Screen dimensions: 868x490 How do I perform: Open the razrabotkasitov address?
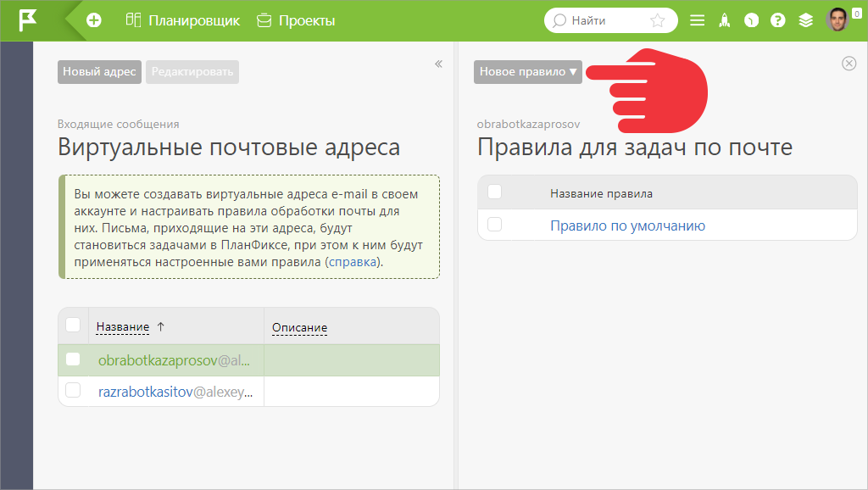pos(175,392)
